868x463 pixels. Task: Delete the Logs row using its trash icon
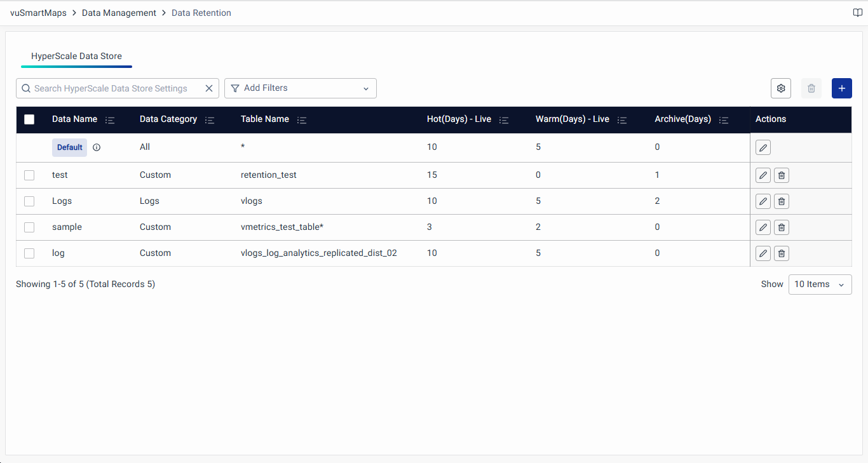click(782, 201)
